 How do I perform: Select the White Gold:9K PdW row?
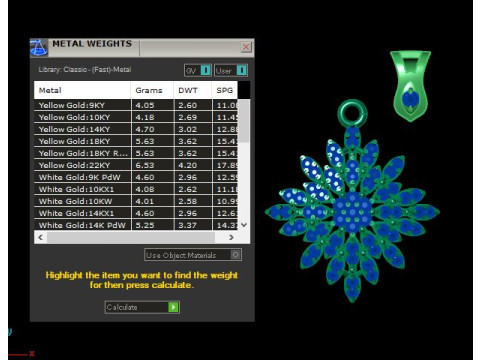tap(136, 177)
